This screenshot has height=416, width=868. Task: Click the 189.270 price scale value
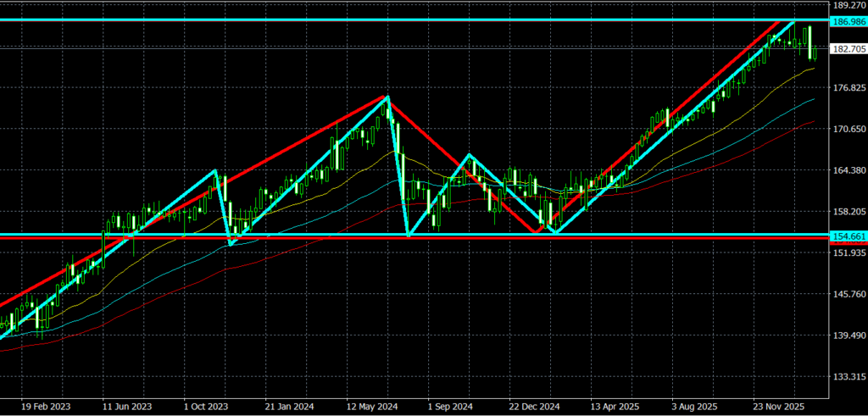[x=848, y=5]
